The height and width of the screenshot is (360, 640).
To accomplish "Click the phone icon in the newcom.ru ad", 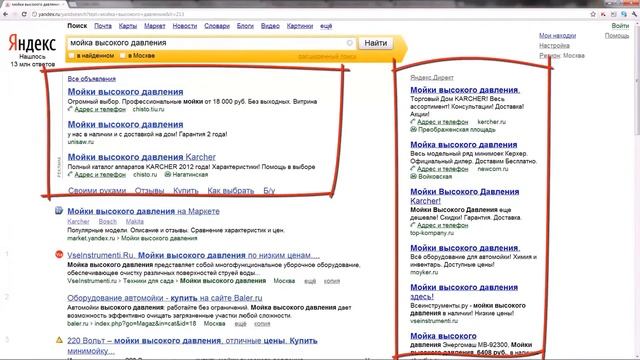I will (413, 169).
